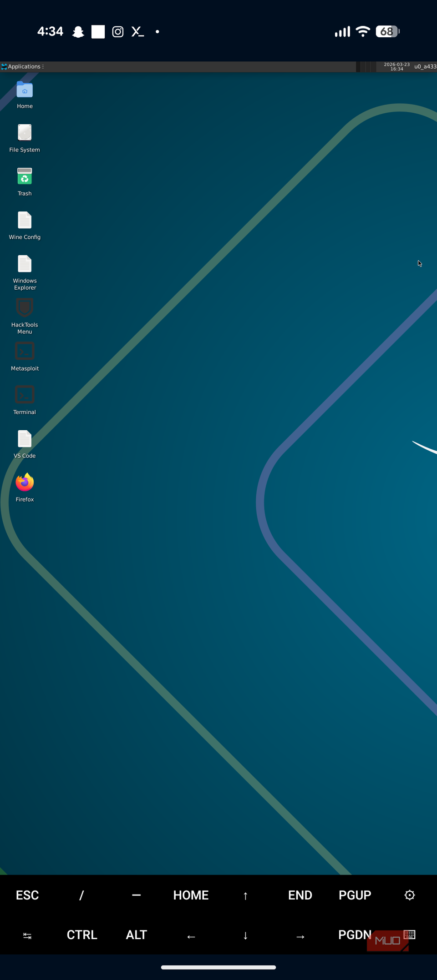Image resolution: width=437 pixels, height=980 pixels.
Task: Tap the Snapchat notification icon in status bar
Action: coord(78,32)
